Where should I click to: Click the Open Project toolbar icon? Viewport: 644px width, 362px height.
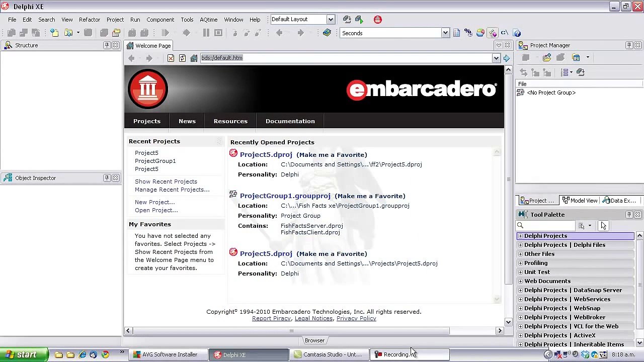point(116,33)
